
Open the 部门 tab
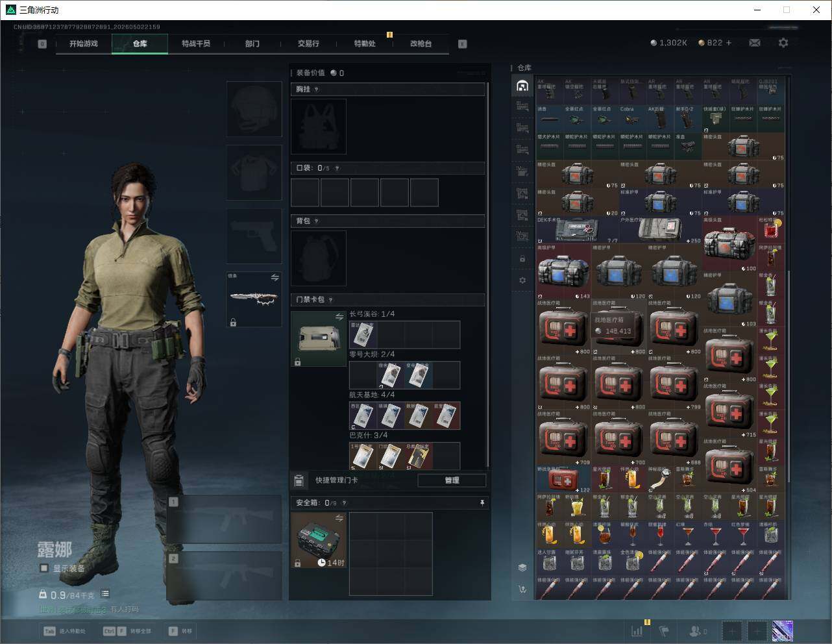[x=252, y=43]
